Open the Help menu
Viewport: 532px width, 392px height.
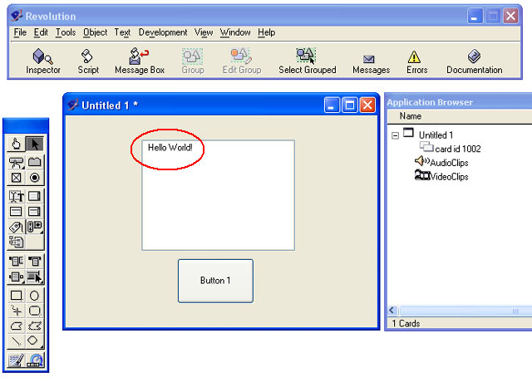(266, 32)
